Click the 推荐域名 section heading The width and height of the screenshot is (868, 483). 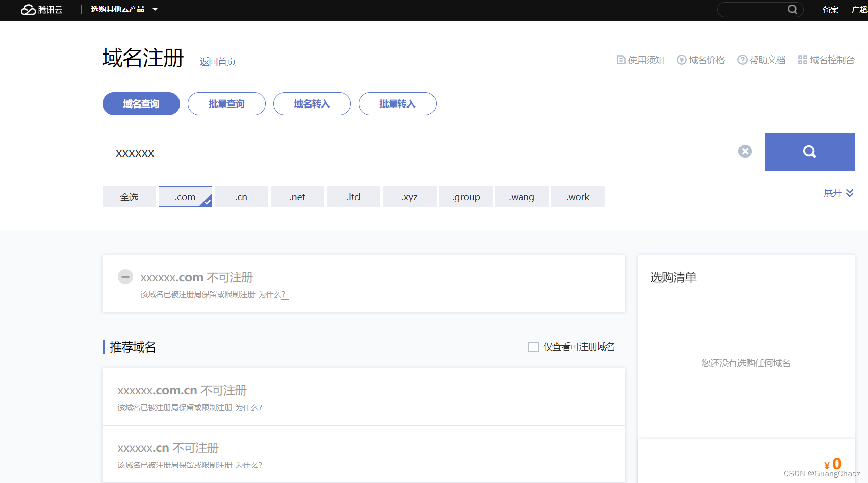click(133, 347)
